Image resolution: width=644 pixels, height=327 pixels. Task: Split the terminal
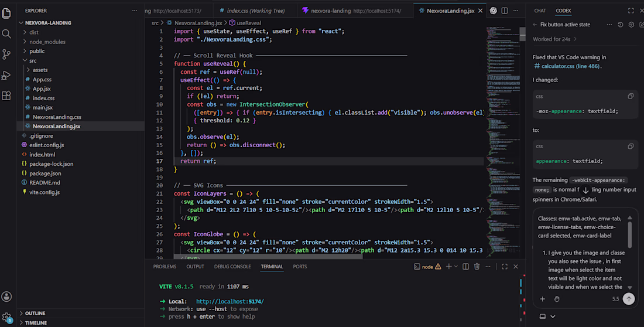[466, 267]
